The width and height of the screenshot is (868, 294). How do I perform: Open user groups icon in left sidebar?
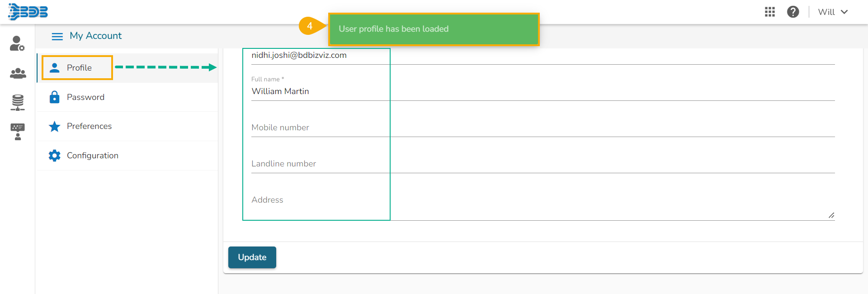pyautogui.click(x=18, y=73)
